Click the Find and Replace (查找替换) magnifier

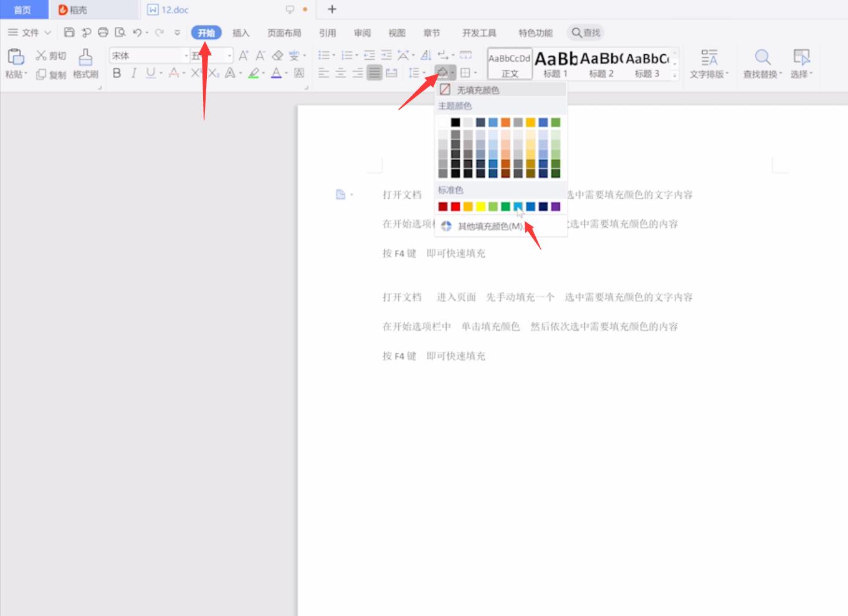click(x=762, y=64)
